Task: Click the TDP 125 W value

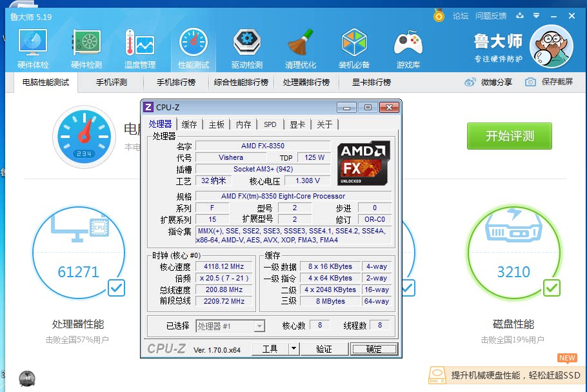Action: click(314, 157)
